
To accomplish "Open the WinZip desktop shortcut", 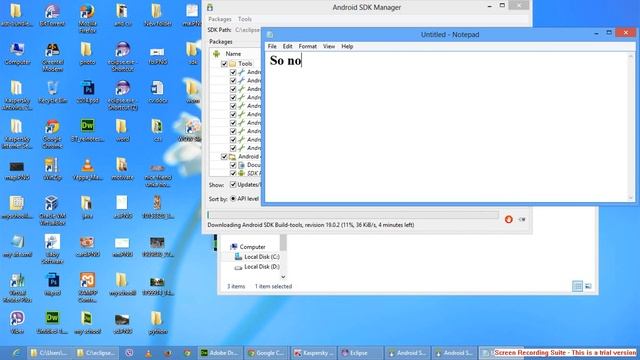I will tap(52, 169).
